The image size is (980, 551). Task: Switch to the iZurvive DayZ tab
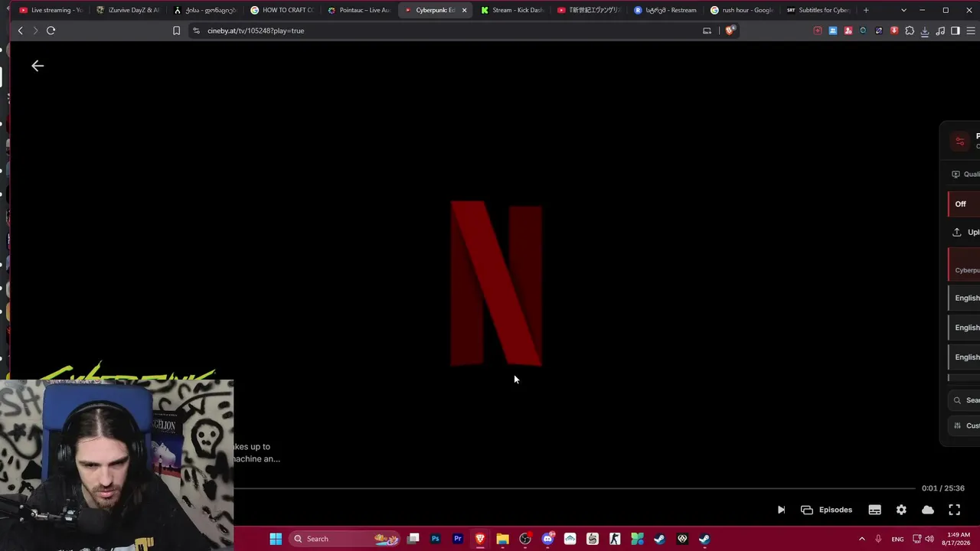(128, 10)
